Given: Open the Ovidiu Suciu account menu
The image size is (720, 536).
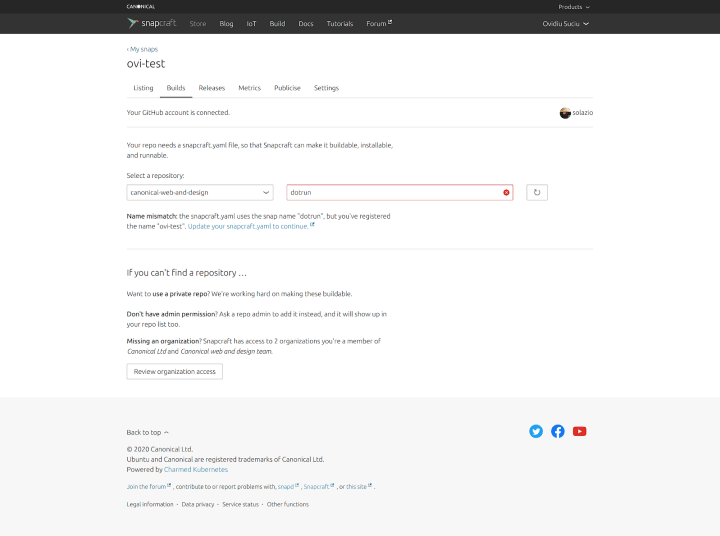Looking at the screenshot, I should 565,24.
